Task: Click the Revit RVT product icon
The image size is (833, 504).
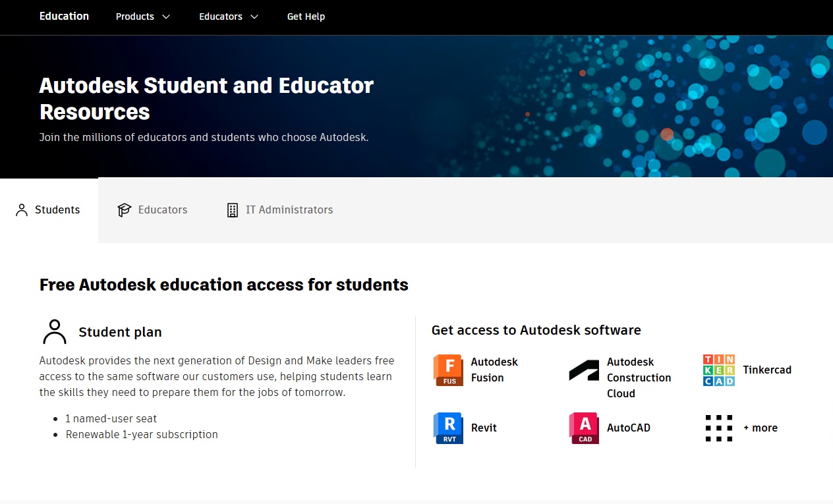Action: pyautogui.click(x=448, y=428)
